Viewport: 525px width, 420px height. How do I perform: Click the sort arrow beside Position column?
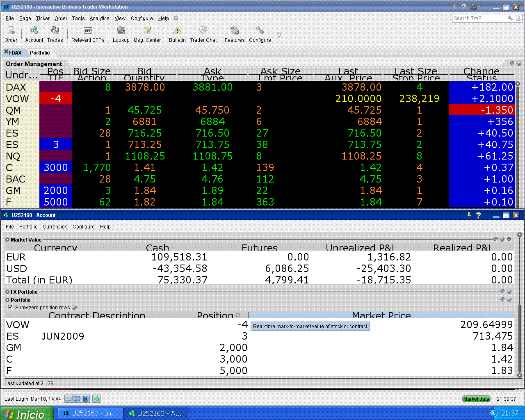[238, 315]
